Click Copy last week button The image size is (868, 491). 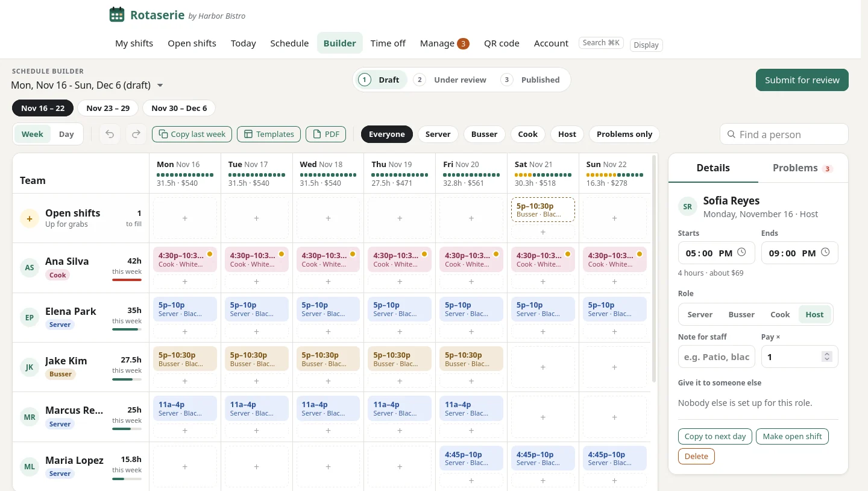[x=192, y=134]
